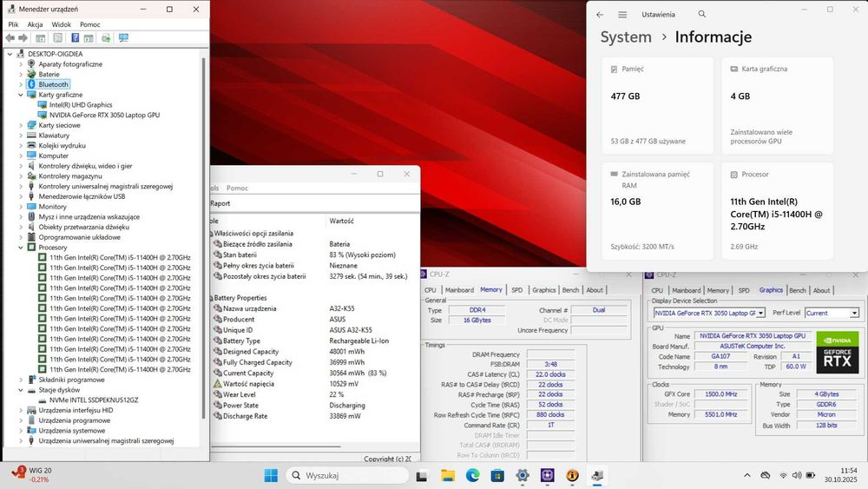Click the WIG 20 stock widget on taskbar

pyautogui.click(x=32, y=475)
